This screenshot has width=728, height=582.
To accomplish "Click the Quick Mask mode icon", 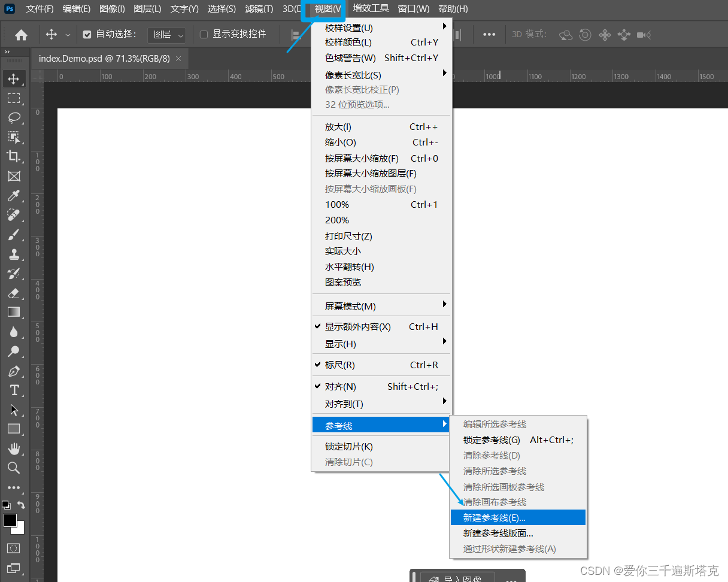I will 13,548.
